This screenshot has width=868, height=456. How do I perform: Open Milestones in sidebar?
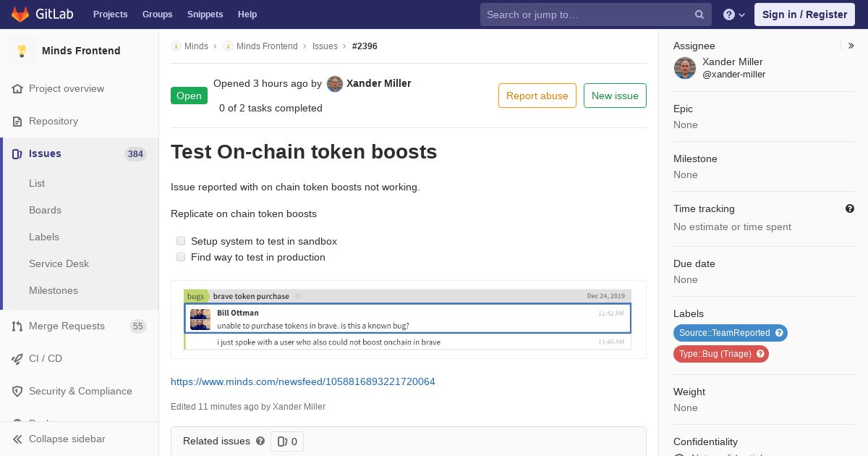[x=54, y=291]
